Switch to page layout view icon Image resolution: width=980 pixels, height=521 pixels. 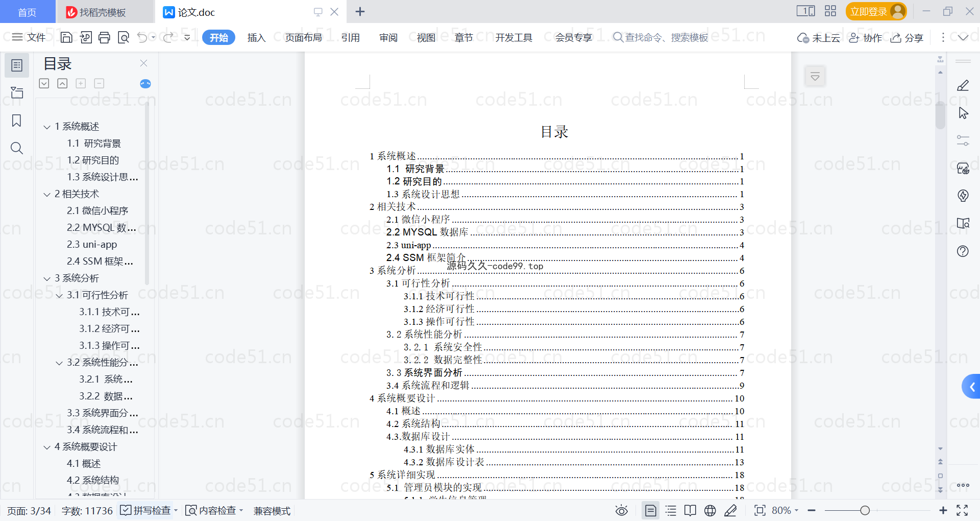[x=651, y=510]
